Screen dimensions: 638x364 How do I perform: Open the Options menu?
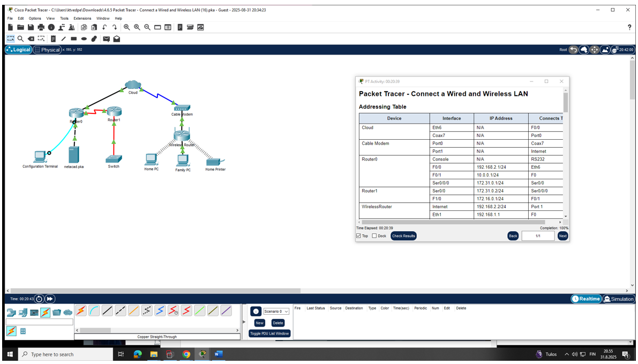click(x=35, y=18)
